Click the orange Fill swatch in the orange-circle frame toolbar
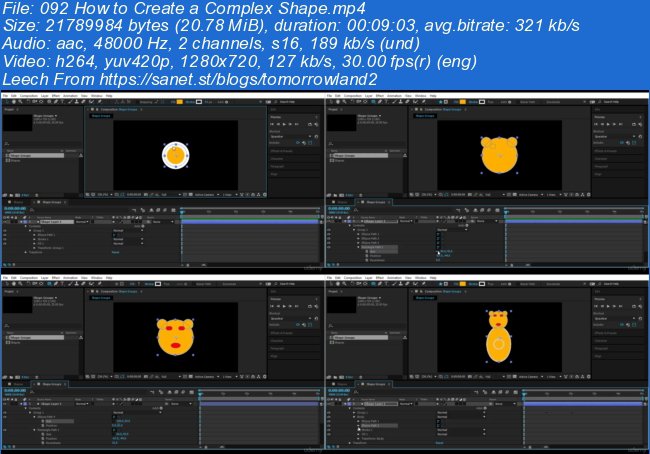The width and height of the screenshot is (650, 454). [180, 102]
